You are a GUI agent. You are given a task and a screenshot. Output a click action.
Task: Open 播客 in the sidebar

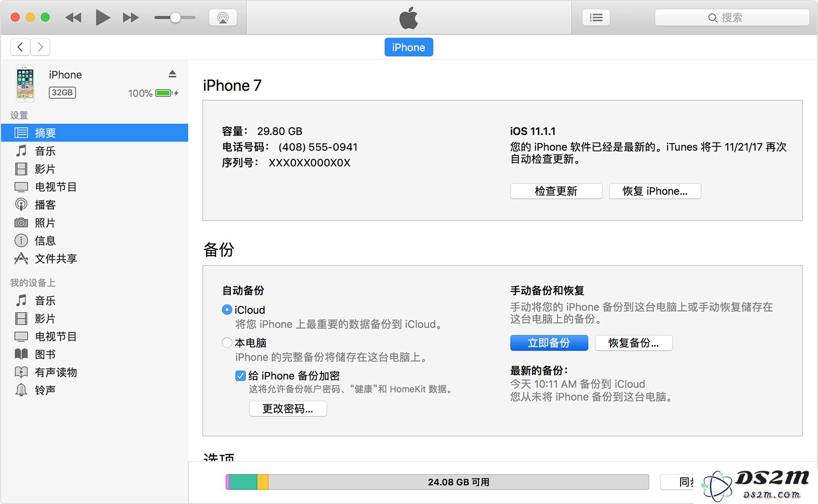[94, 205]
